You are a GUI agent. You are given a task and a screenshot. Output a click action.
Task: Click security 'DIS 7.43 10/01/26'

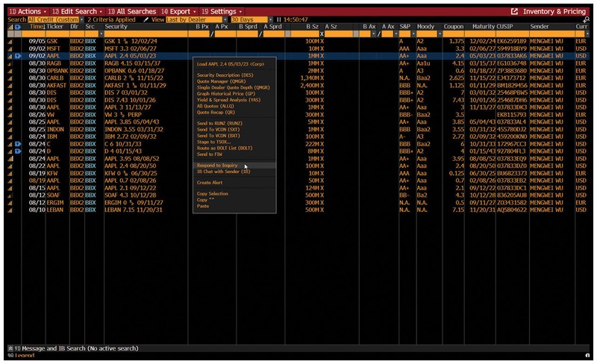coord(130,100)
